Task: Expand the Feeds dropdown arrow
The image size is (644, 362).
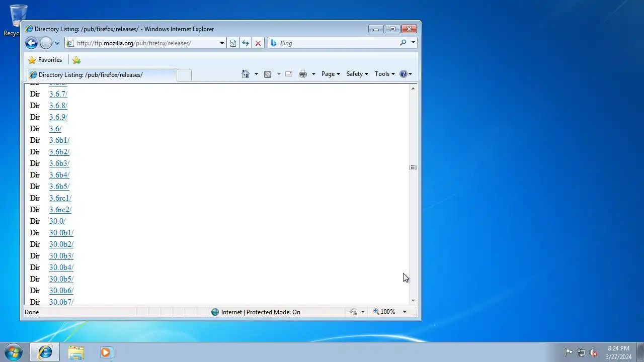Action: pyautogui.click(x=279, y=74)
